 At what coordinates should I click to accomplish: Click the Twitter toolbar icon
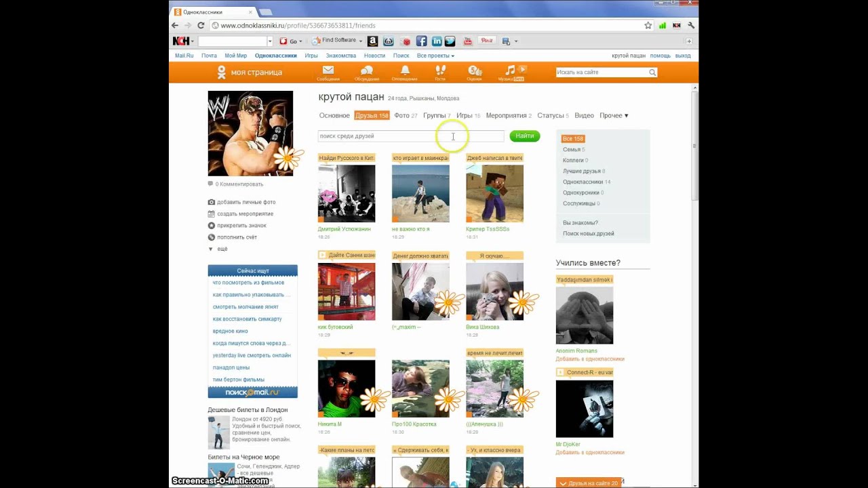(x=450, y=41)
